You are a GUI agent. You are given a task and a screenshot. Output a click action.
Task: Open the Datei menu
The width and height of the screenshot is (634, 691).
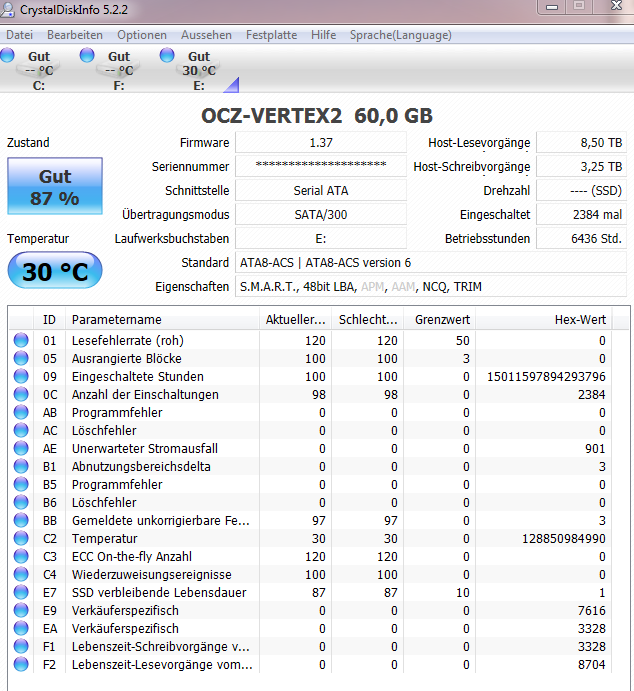[x=19, y=35]
